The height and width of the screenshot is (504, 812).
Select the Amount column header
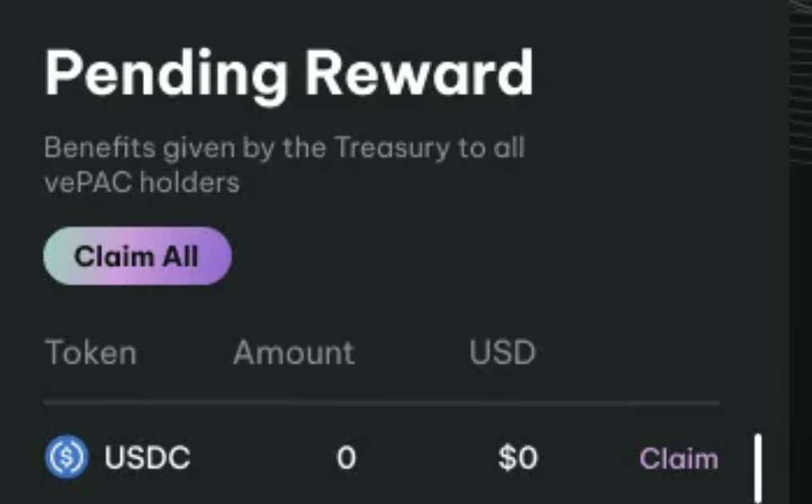[x=293, y=353]
